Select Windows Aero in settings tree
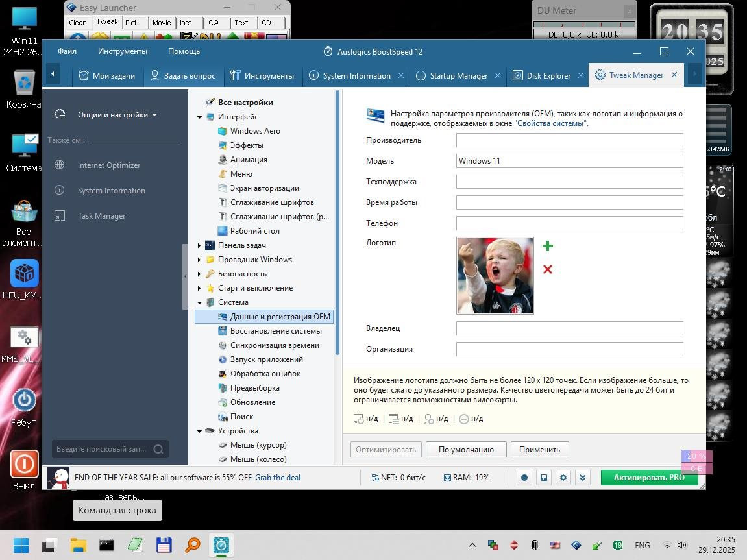 [x=255, y=131]
